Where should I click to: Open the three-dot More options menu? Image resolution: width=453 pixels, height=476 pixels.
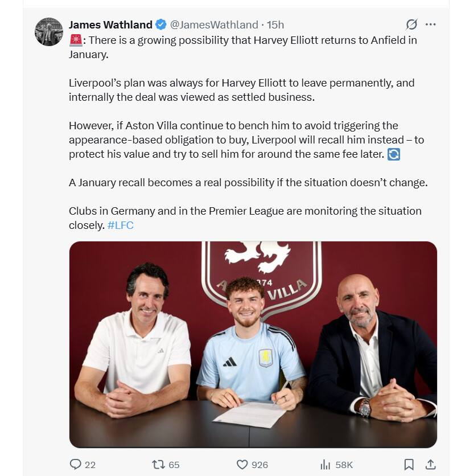pos(431,24)
